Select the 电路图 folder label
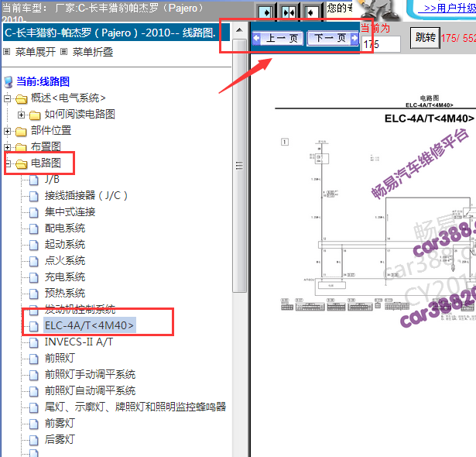 (x=46, y=163)
